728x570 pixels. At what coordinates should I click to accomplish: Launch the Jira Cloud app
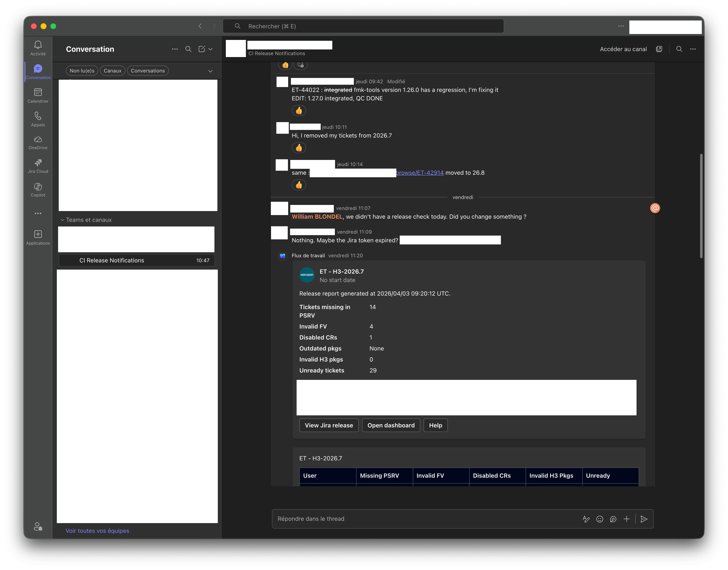point(38,166)
